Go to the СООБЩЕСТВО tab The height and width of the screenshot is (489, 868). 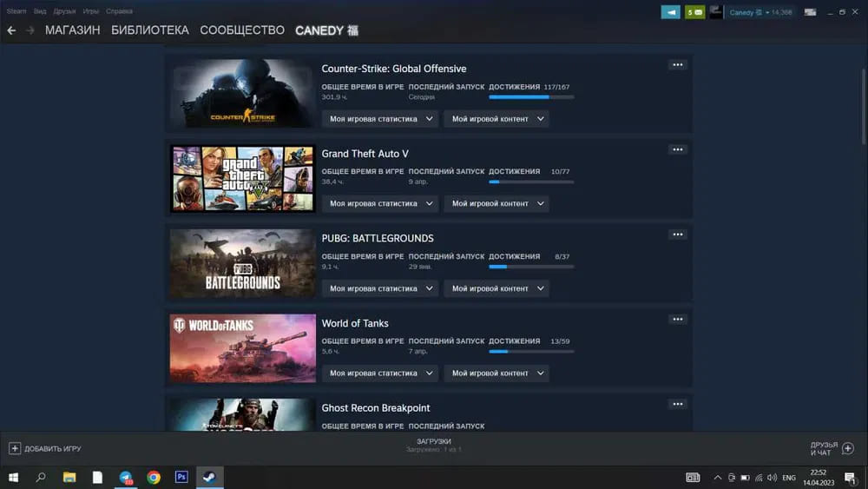point(242,30)
